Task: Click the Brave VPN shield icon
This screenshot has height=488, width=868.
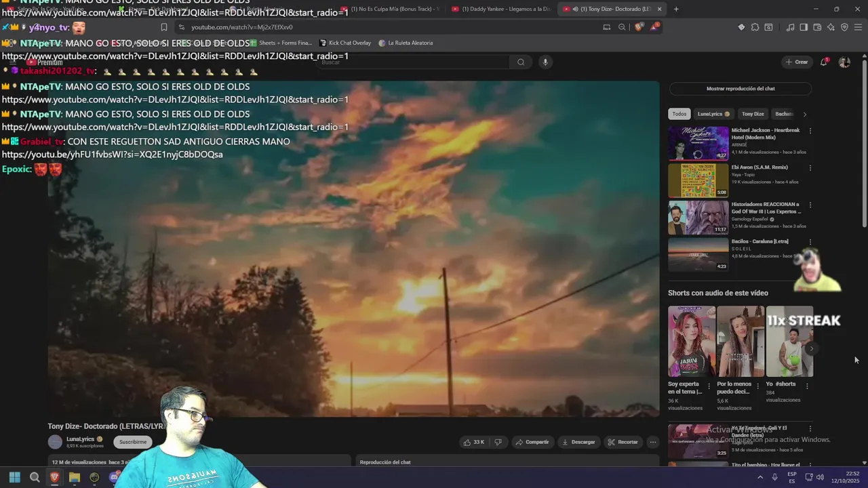Action: [844, 27]
